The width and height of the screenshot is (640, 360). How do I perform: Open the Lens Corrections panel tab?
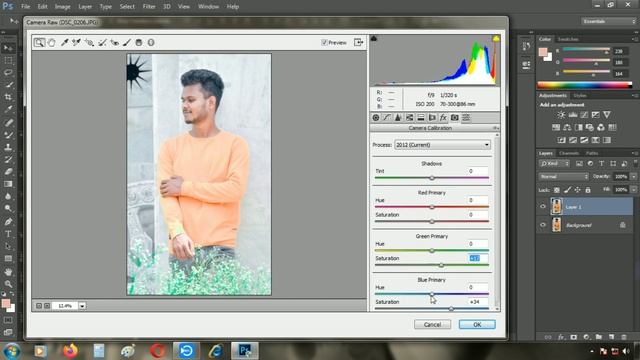coord(432,118)
